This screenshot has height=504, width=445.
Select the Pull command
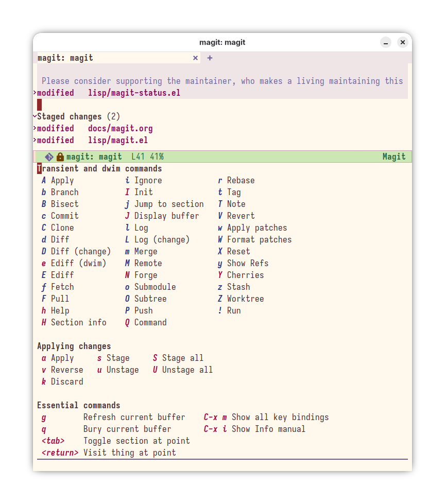[55, 299]
